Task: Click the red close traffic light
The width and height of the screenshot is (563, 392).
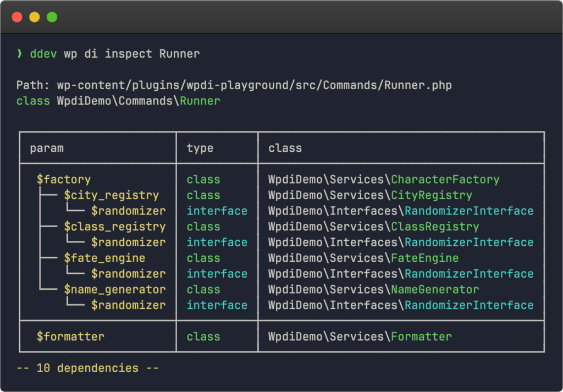Action: pyautogui.click(x=16, y=17)
